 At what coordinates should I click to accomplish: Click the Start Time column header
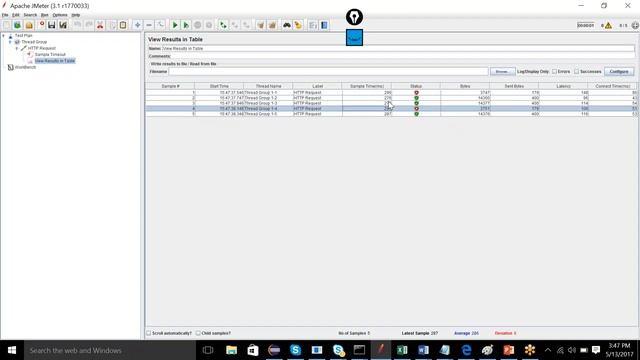coord(219,86)
